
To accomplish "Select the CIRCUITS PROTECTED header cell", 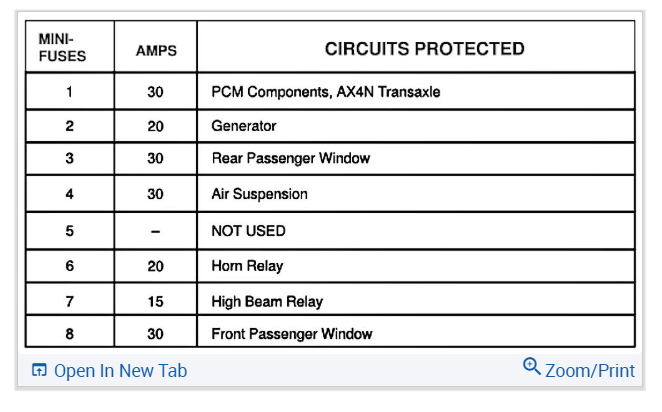I will [424, 49].
